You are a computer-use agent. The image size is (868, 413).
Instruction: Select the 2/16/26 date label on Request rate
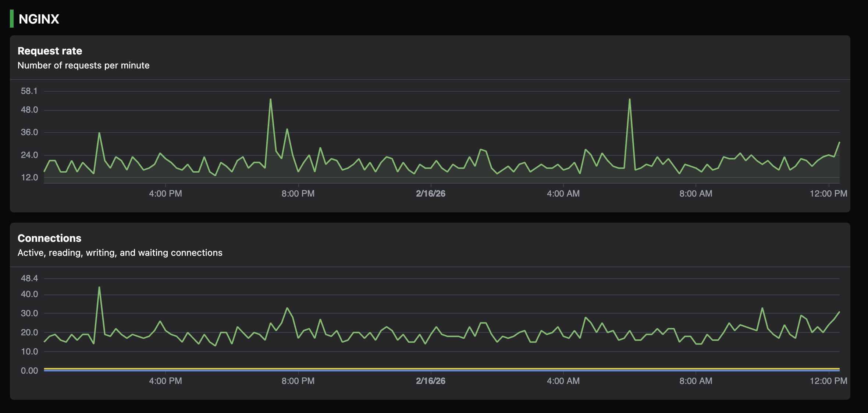coord(430,194)
